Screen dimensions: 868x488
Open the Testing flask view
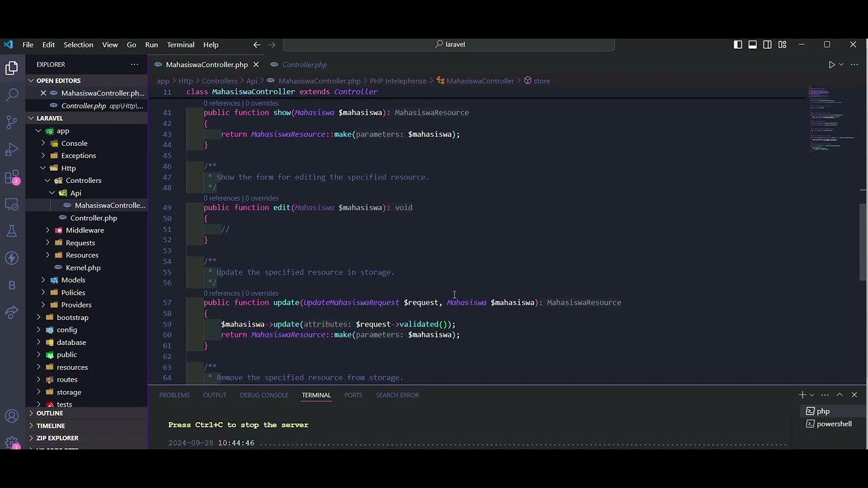12,231
